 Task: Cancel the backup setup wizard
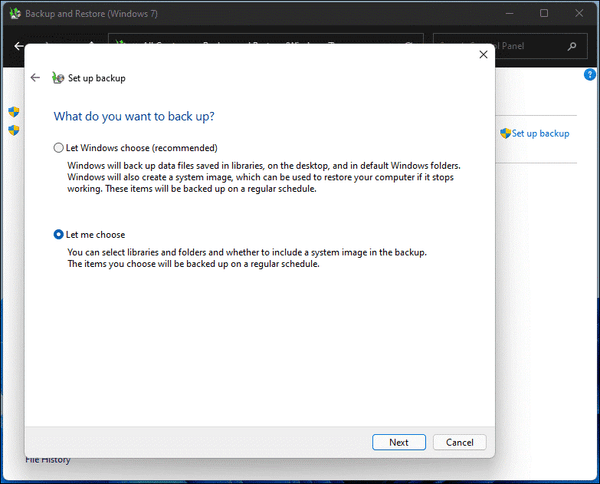tap(460, 442)
